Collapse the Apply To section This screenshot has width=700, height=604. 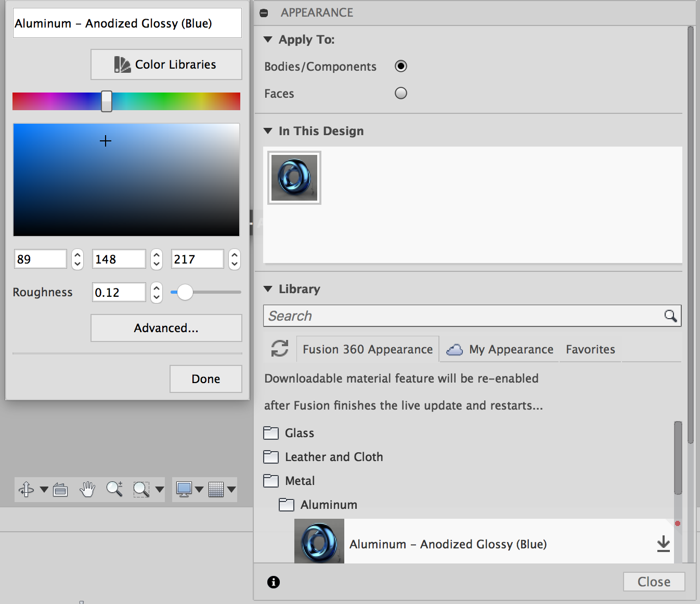point(268,39)
